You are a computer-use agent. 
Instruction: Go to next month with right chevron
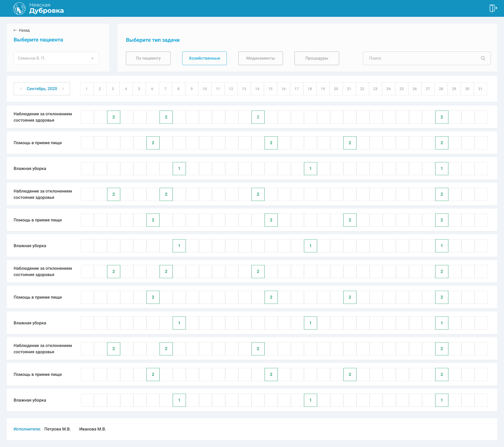pyautogui.click(x=63, y=89)
